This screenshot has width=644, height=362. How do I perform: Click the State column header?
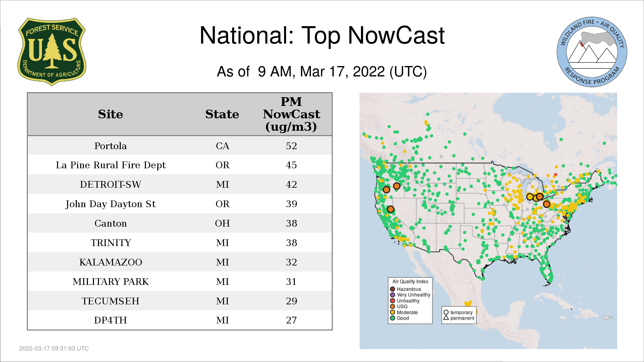point(222,114)
